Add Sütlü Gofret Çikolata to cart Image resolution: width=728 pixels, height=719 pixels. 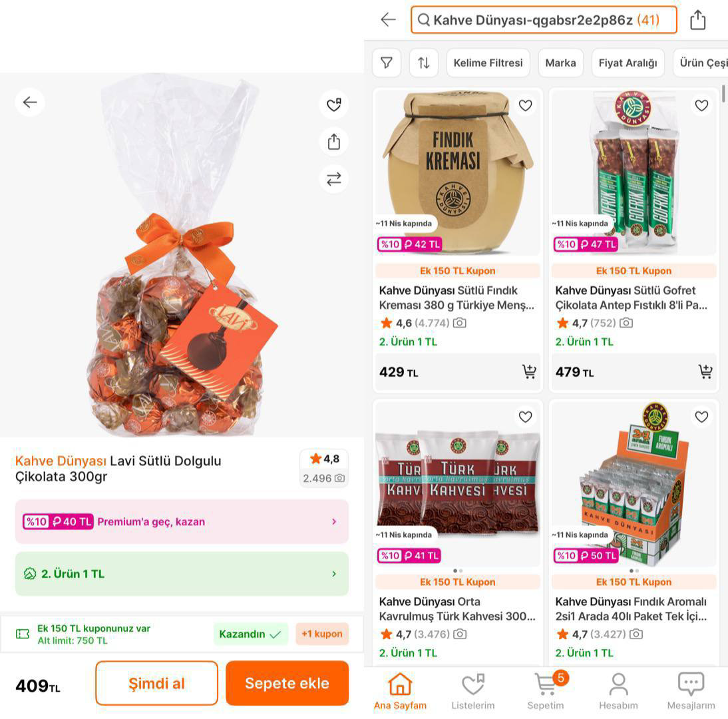pos(705,371)
